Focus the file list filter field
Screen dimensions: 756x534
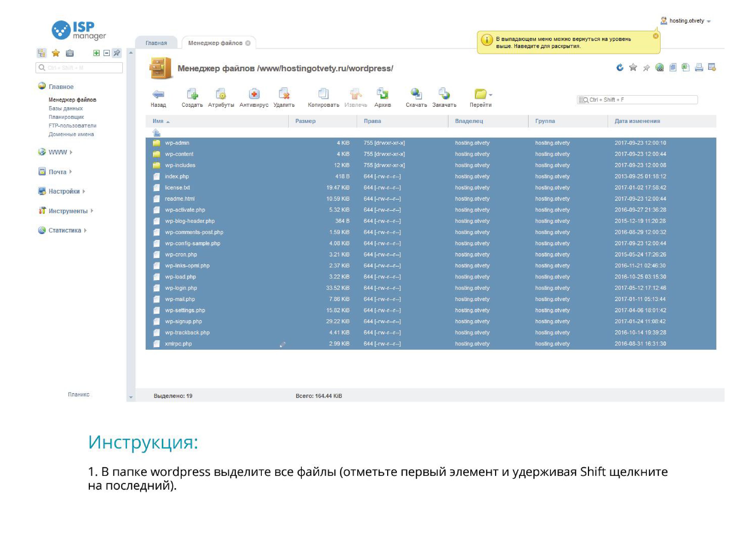coord(638,100)
